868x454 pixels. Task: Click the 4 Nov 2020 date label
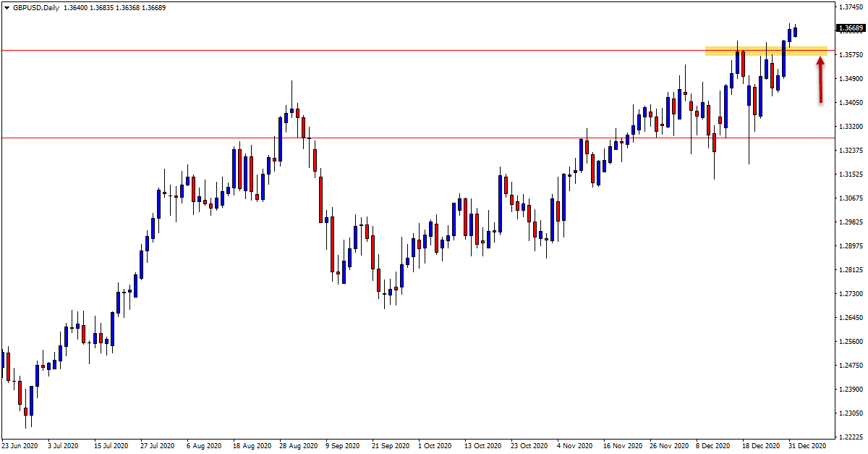[x=574, y=446]
